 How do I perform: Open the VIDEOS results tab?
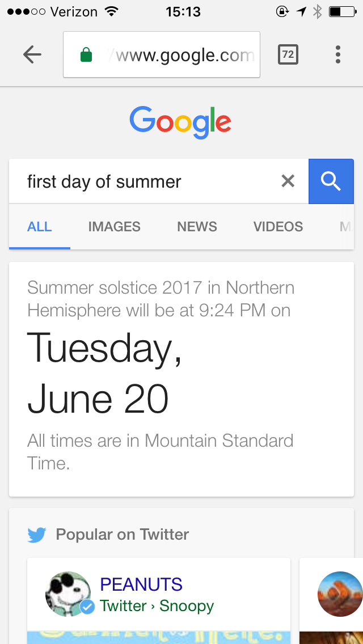pyautogui.click(x=278, y=227)
